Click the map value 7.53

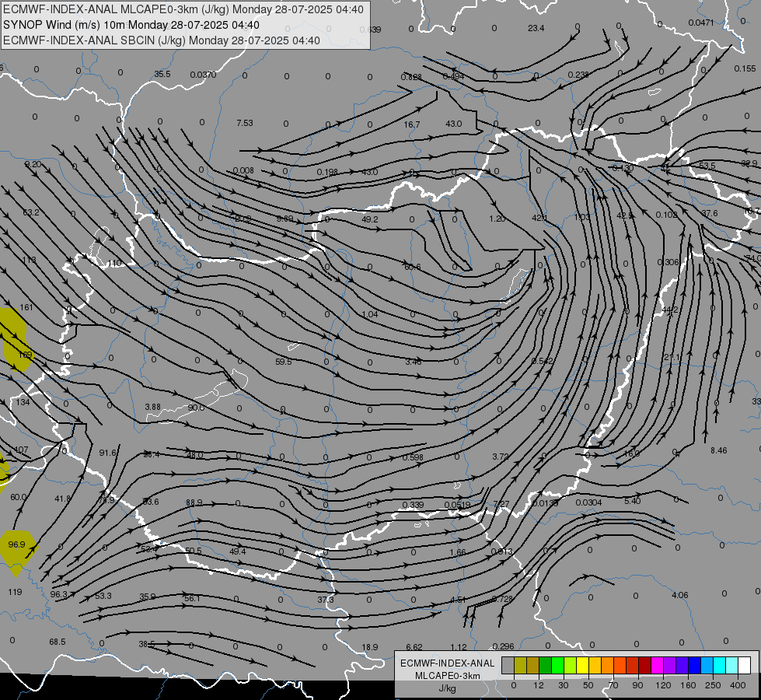(245, 123)
